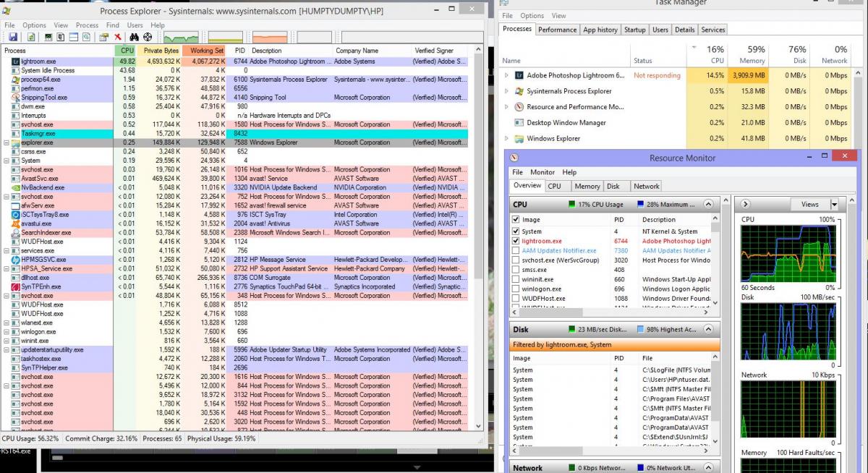The image size is (868, 473).
Task: Sort by Company Name column in Process Explorer
Action: (x=372, y=51)
